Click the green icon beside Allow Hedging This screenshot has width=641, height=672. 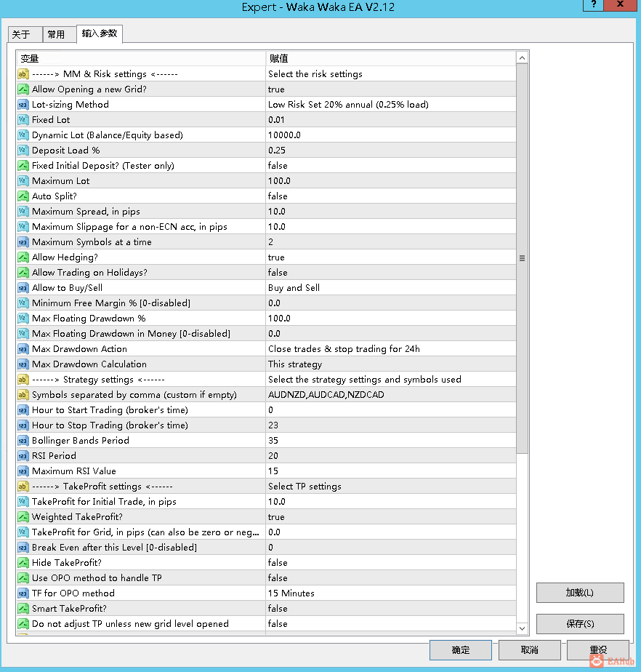(x=23, y=257)
